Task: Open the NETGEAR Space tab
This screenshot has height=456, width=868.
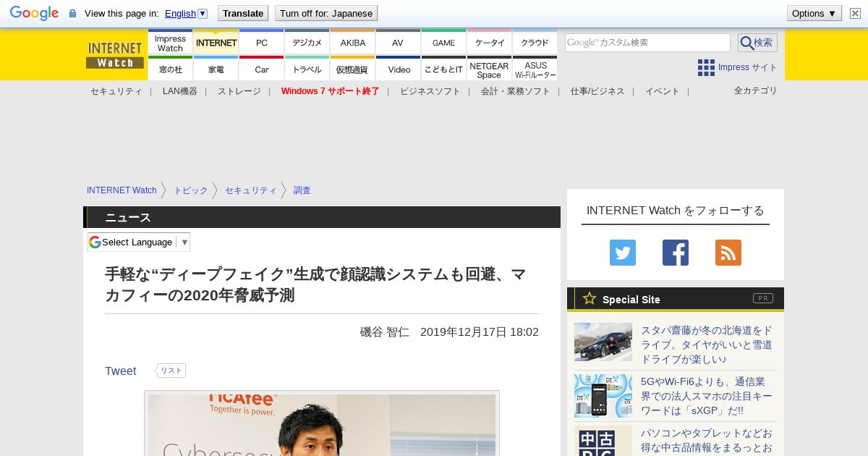Action: (489, 69)
